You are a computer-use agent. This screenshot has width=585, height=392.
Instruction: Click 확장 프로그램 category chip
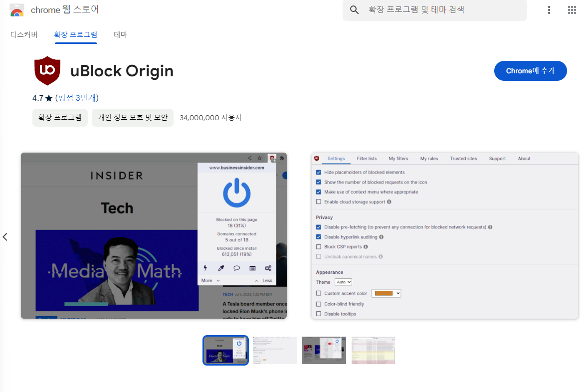pos(60,118)
